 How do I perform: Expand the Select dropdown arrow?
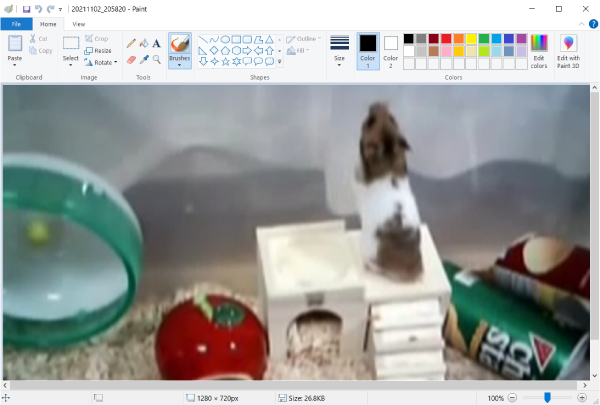point(71,64)
